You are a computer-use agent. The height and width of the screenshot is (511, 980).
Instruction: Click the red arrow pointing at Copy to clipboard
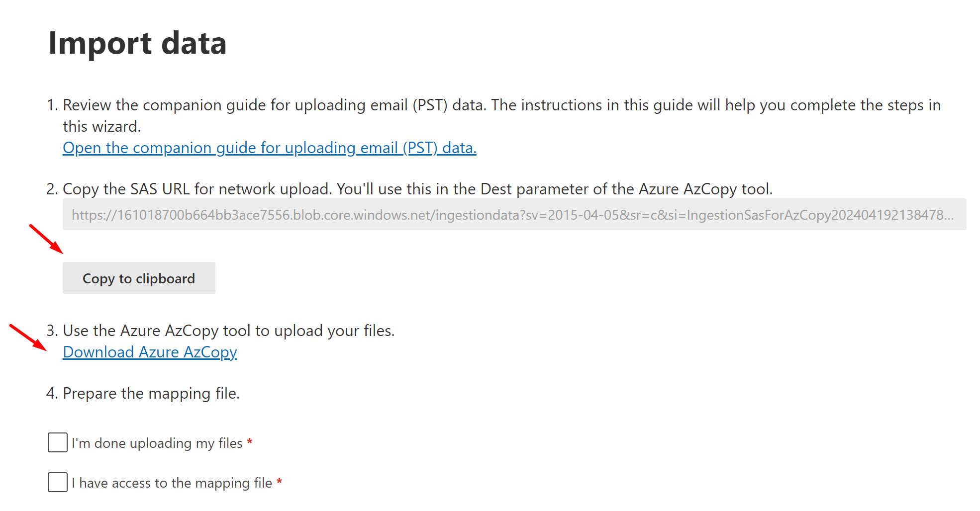[46, 239]
